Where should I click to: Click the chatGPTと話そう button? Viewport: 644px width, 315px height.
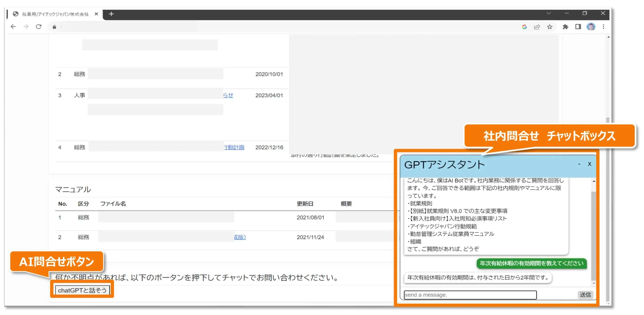(82, 290)
